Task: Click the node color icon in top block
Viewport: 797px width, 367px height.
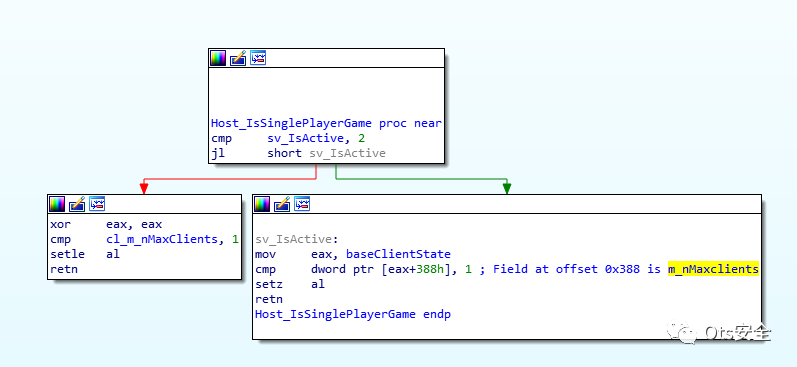Action: point(218,58)
